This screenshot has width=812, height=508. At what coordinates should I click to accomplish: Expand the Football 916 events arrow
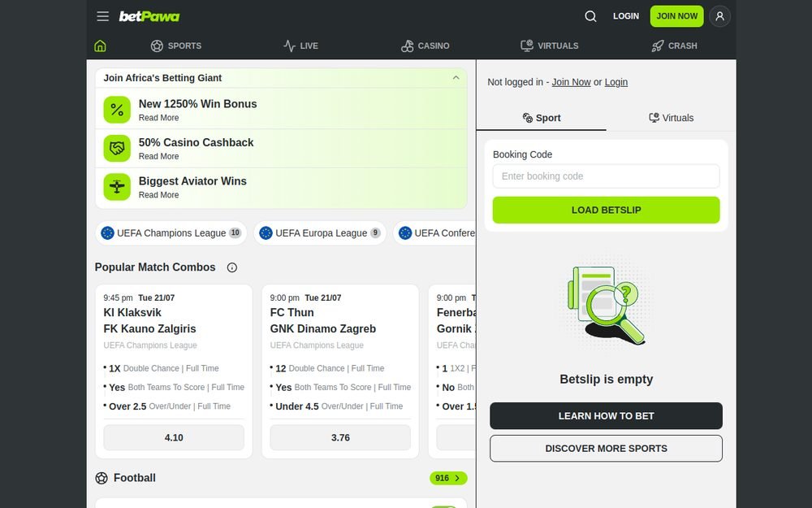click(448, 478)
